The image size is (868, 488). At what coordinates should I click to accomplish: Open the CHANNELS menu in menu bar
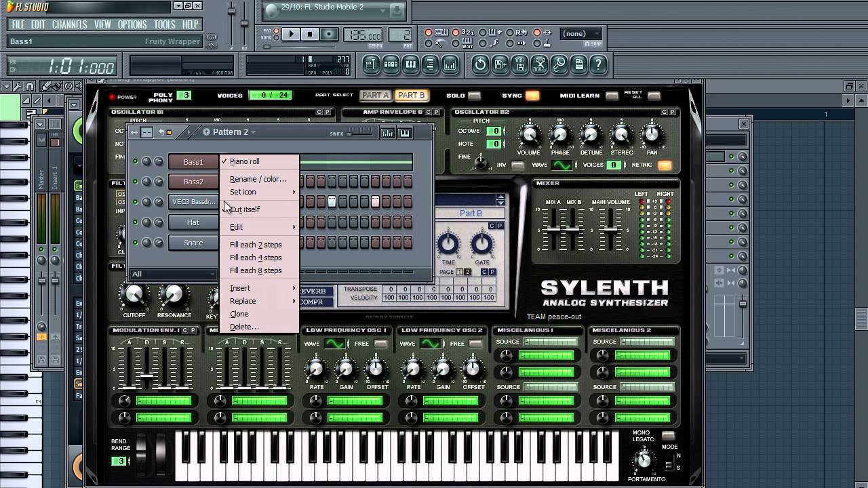tap(69, 24)
